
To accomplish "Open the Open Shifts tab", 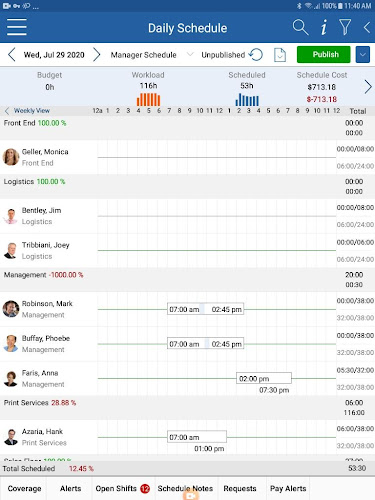I will point(122,488).
